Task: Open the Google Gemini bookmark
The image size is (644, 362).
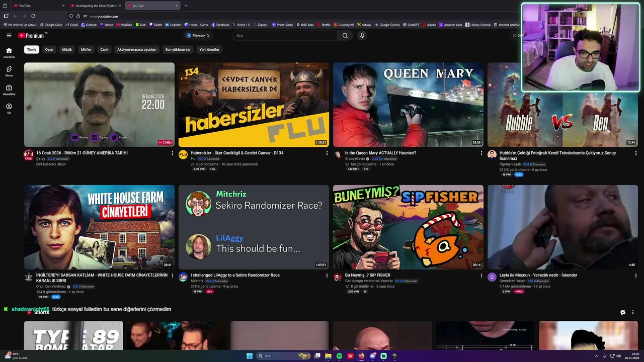Action: coord(387,25)
